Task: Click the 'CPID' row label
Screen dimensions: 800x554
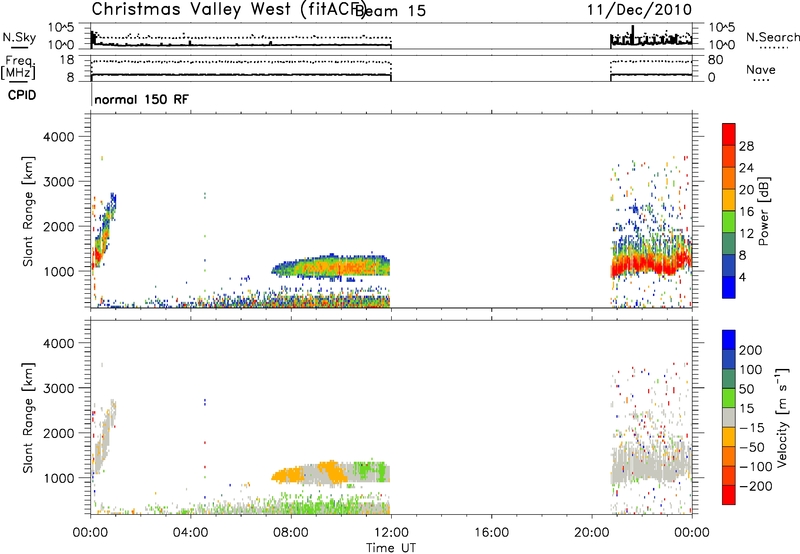Action: (x=22, y=95)
